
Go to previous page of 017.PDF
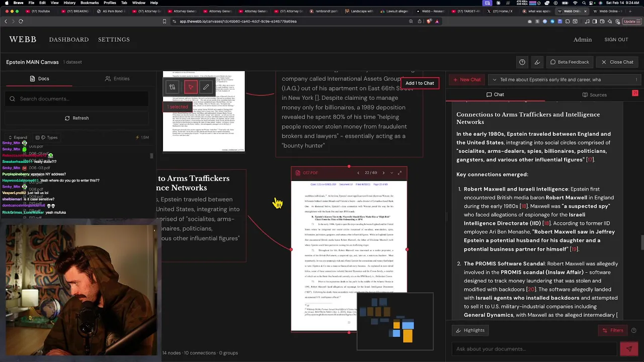(x=358, y=172)
